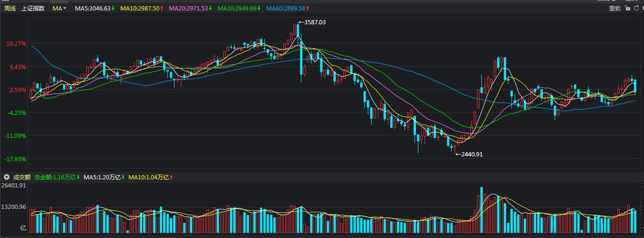The height and width of the screenshot is (238, 644).
Task: Click volume MA10:1.04万亿 legend
Action: click(x=148, y=177)
